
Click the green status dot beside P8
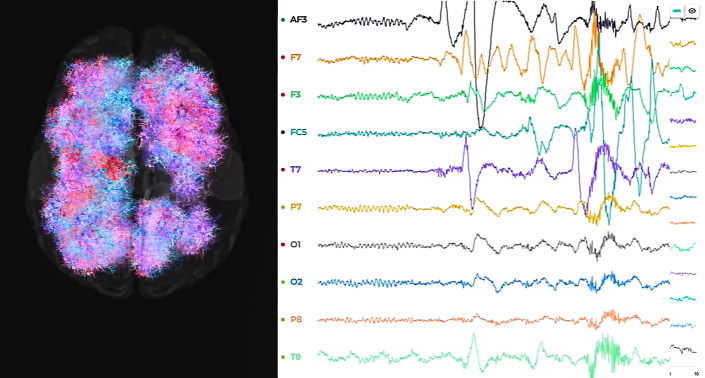tap(283, 320)
